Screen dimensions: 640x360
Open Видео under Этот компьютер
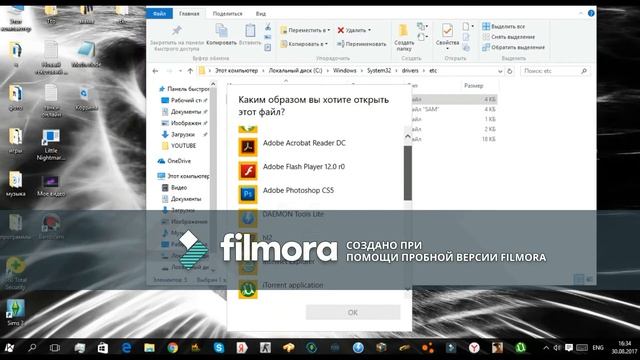[175, 188]
